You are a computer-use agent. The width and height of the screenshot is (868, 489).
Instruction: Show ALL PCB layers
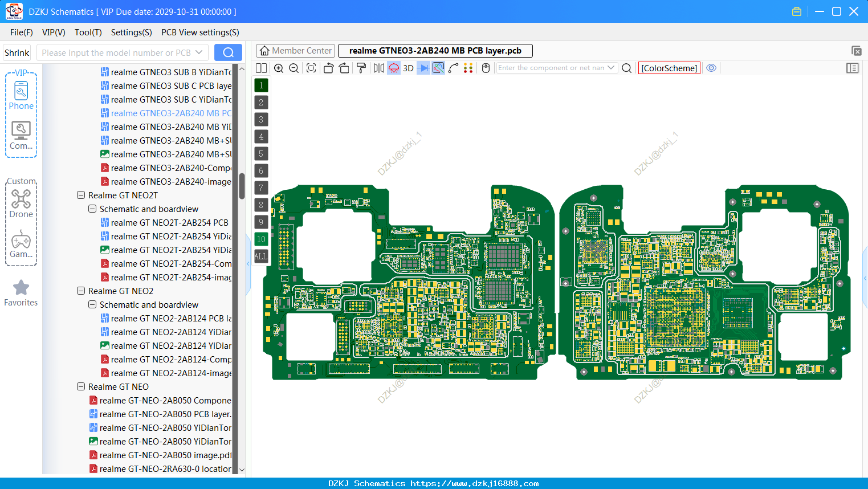[x=261, y=256]
